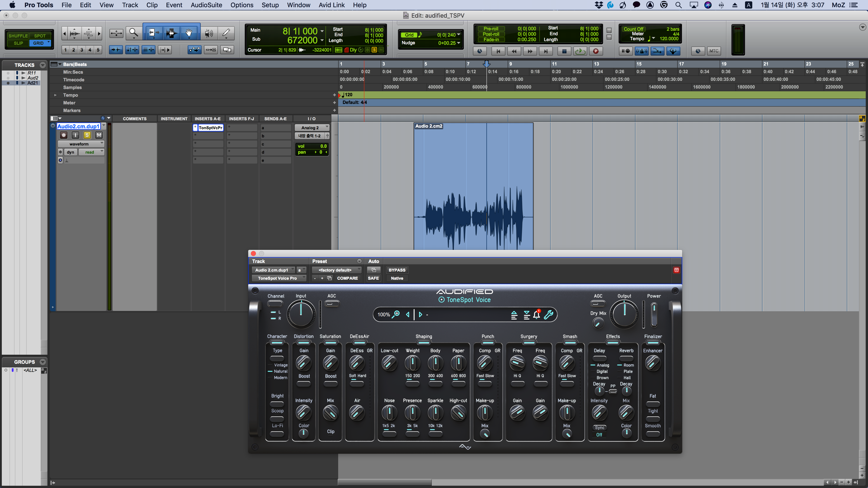Toggle the ToneSpot Power switch
Viewport: 868px width, 488px height.
point(654,315)
